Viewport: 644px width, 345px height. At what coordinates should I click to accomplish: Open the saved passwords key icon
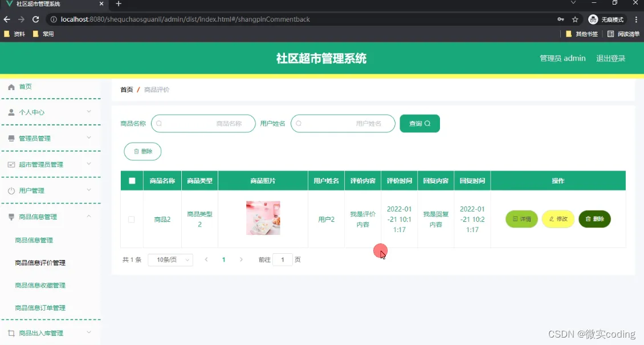coord(561,19)
